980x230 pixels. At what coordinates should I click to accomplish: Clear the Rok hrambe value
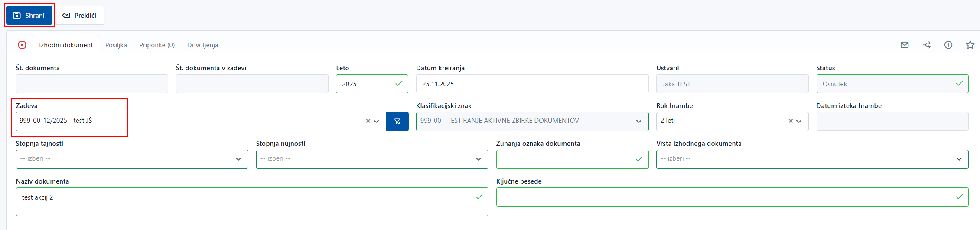click(791, 121)
